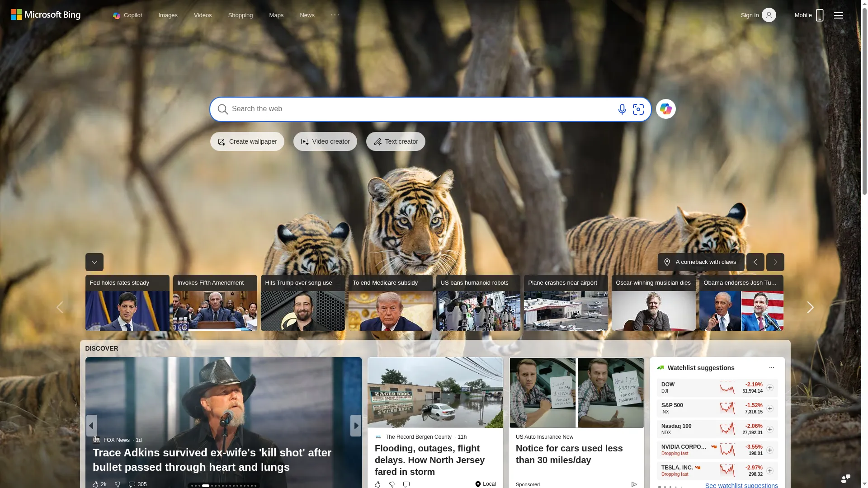Open the 'Fed holds rates steady' story
This screenshot has height=488, width=868.
[x=127, y=303]
